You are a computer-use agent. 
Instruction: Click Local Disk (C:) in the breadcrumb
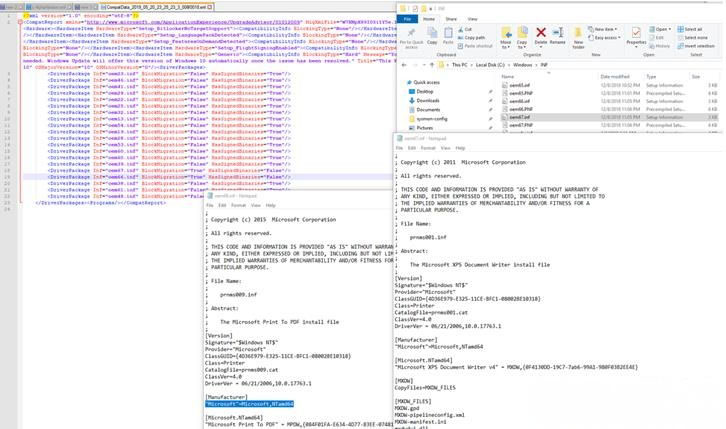[490, 65]
